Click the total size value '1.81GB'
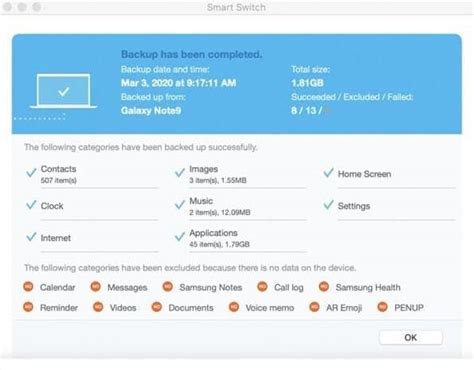Image resolution: width=474 pixels, height=370 pixels. (x=307, y=83)
